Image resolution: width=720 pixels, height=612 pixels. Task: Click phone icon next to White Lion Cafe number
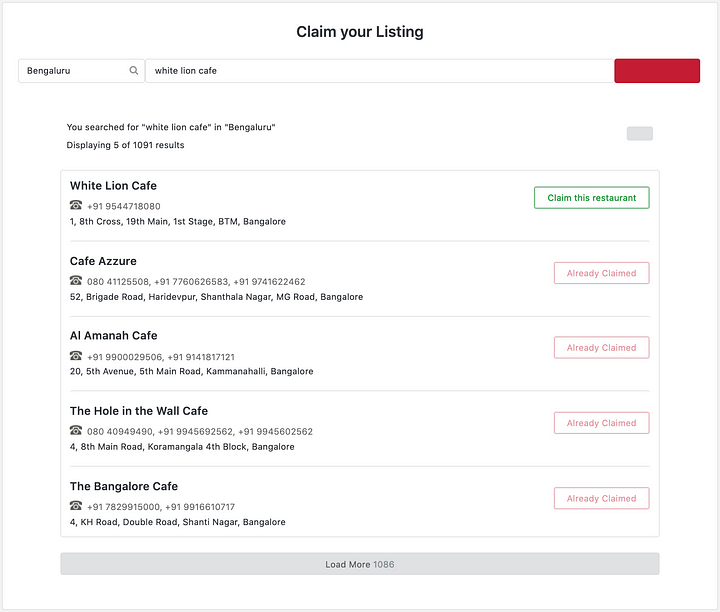pyautogui.click(x=75, y=206)
